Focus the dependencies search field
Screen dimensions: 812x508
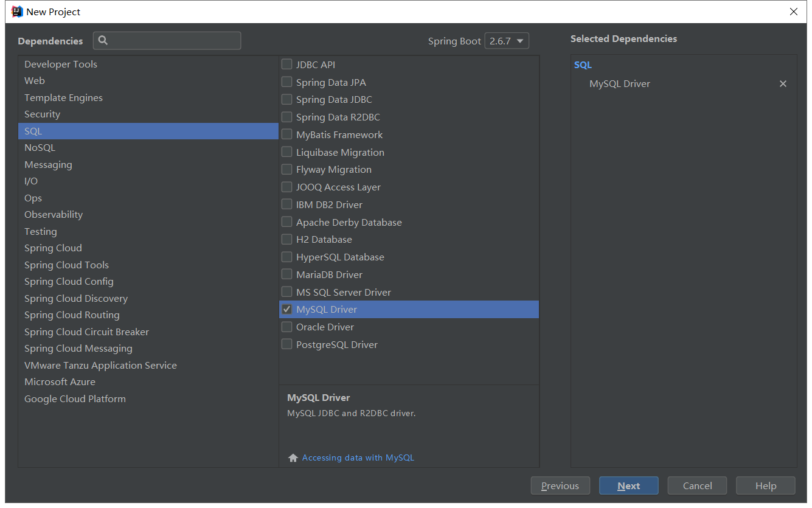167,41
